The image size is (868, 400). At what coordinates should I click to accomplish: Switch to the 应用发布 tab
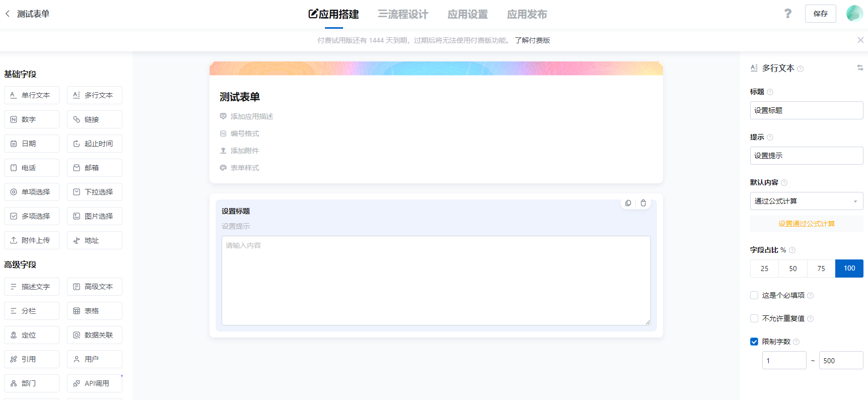(527, 14)
